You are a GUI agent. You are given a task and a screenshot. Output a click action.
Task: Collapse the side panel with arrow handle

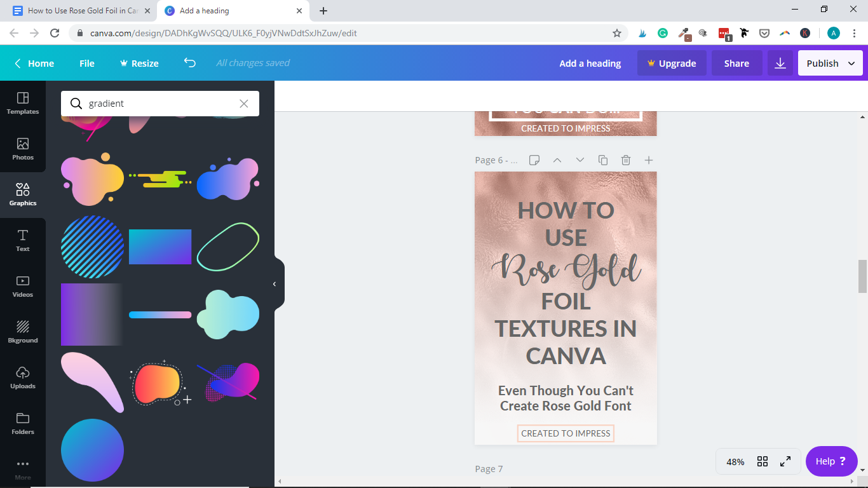coord(275,284)
